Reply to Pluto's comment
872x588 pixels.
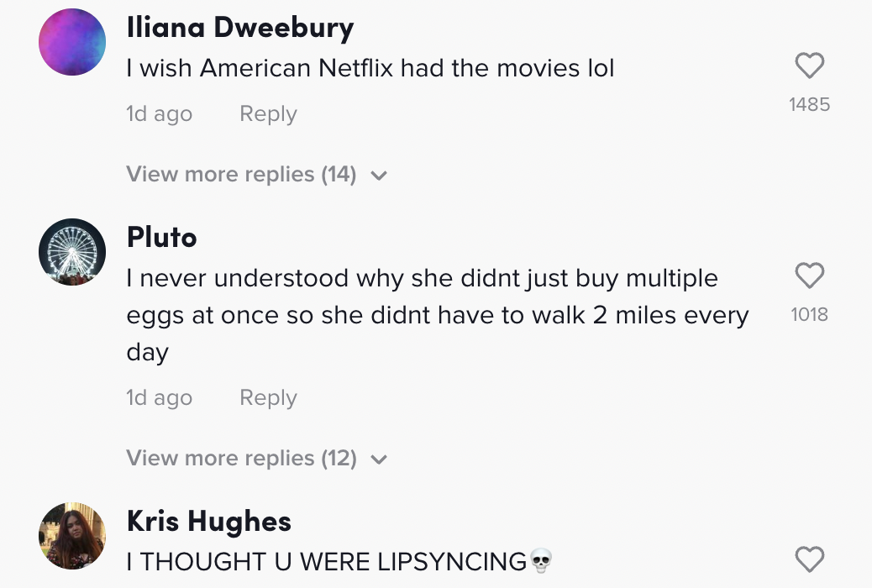click(x=268, y=398)
